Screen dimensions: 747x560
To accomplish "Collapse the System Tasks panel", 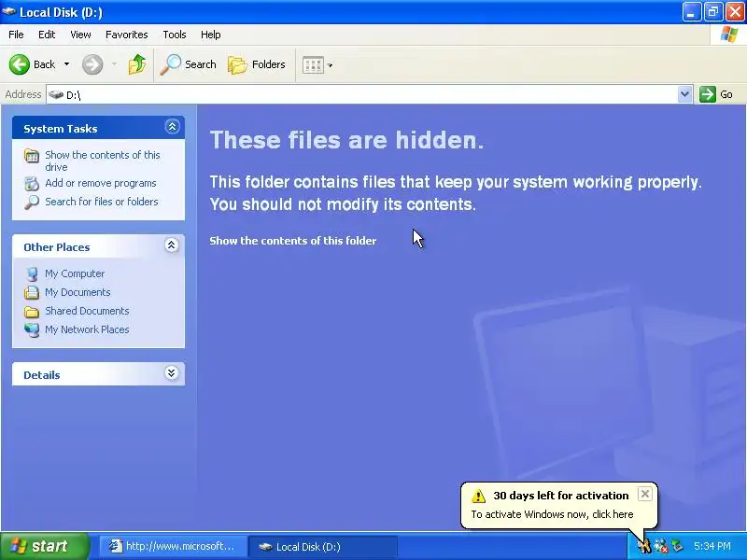I will (x=172, y=127).
